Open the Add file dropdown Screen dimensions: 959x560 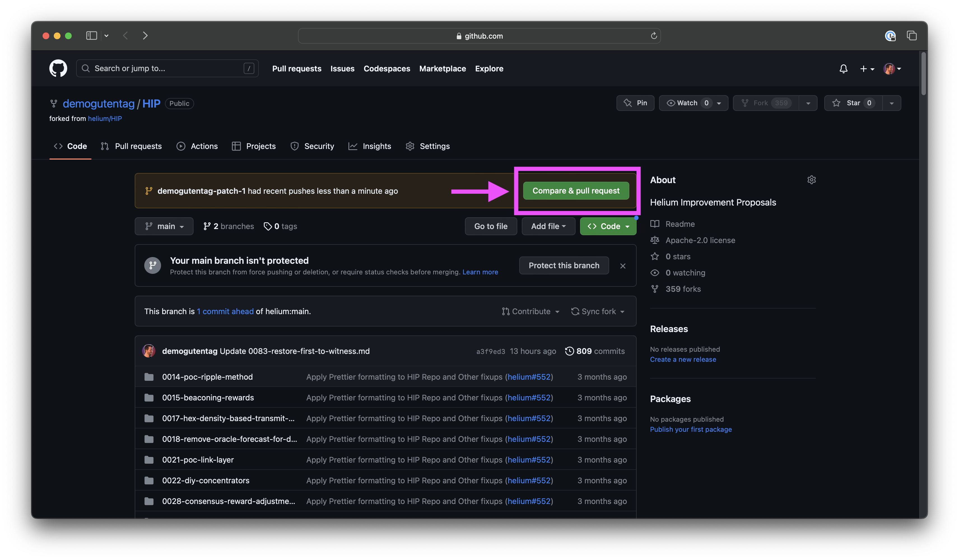(548, 226)
